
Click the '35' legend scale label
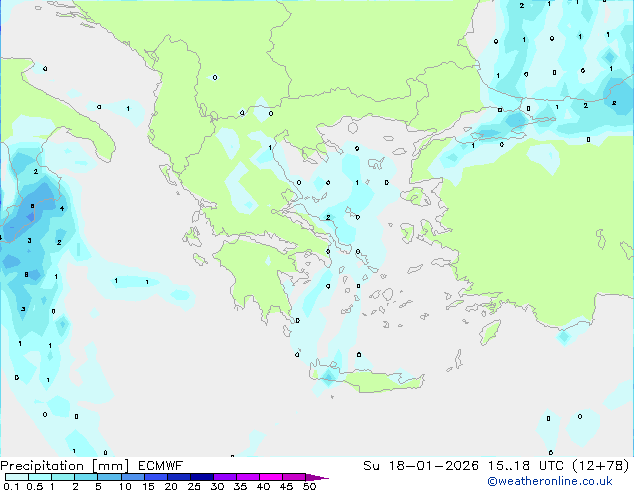tap(240, 486)
